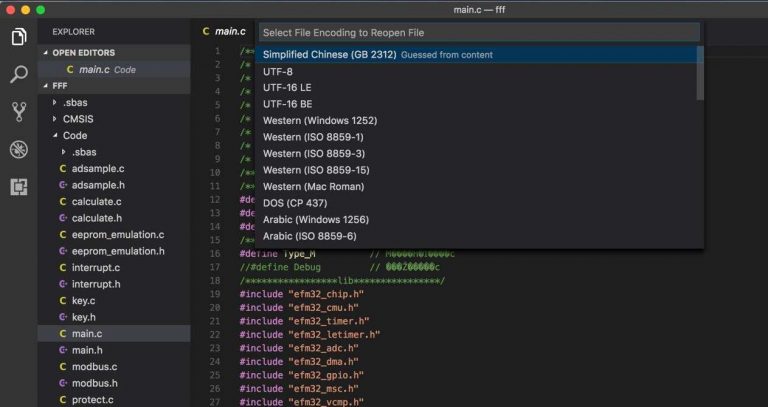Click the Select File Encoding input field

[x=478, y=33]
